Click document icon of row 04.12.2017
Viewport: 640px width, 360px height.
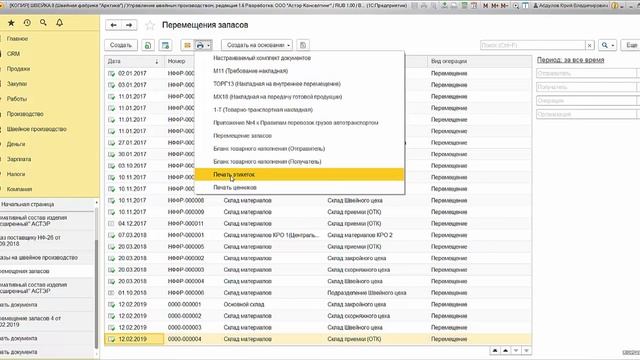[x=111, y=224]
